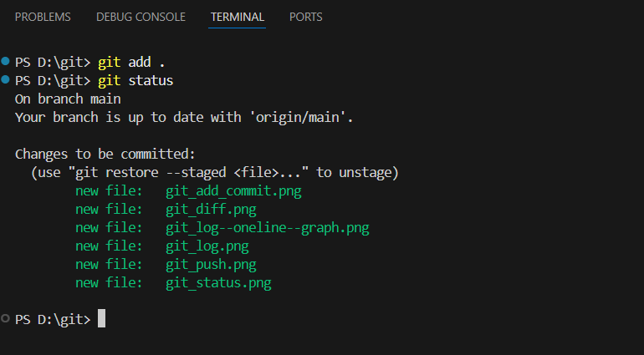
Task: Show the PORTS tab
Action: coord(306,17)
